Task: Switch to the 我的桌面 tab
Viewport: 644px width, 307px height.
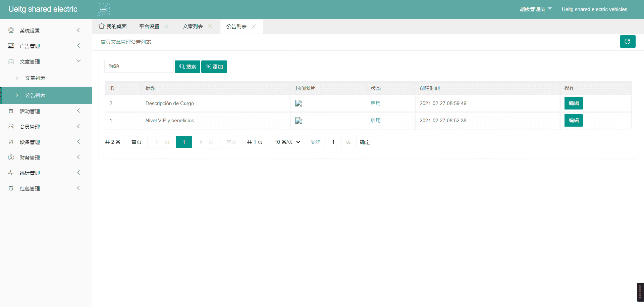Action: click(x=113, y=26)
